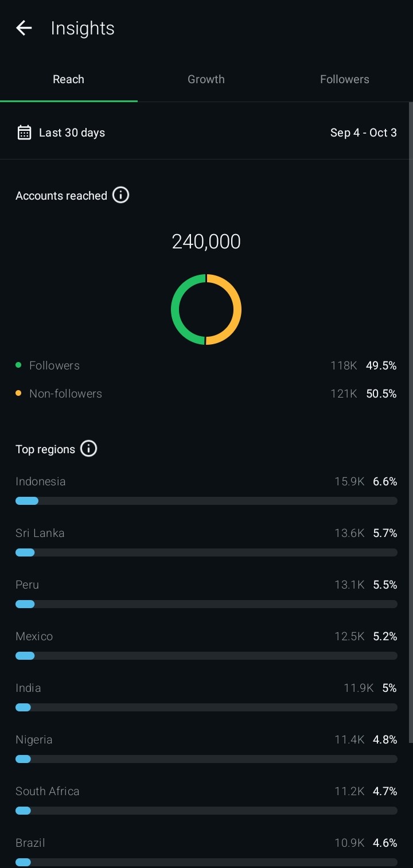
Task: Tap the Sri Lanka region label
Action: click(x=40, y=533)
